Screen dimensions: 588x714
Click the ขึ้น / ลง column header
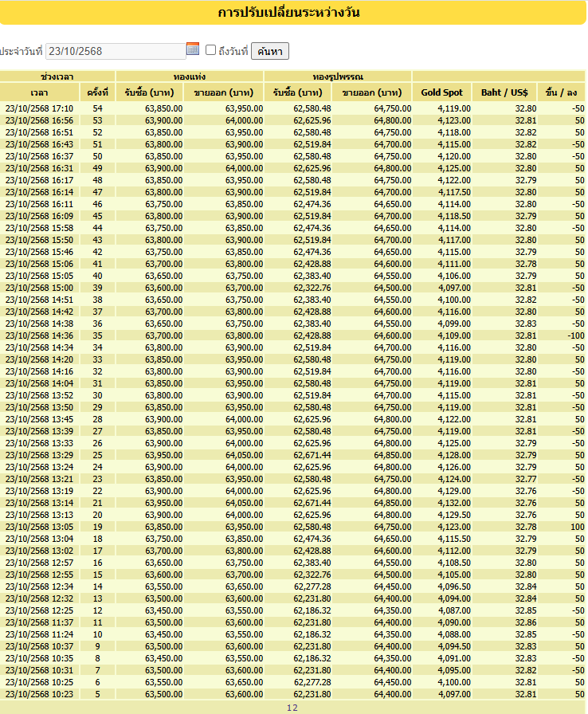click(x=561, y=92)
